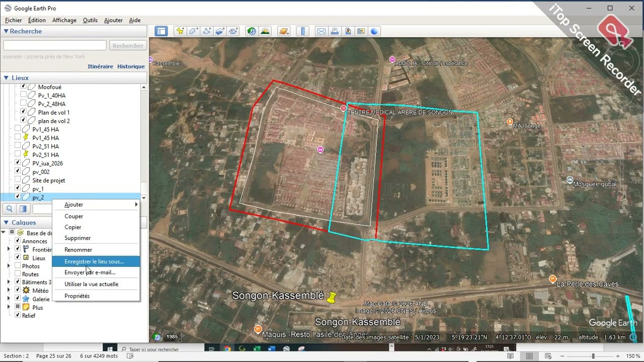Image resolution: width=644 pixels, height=362 pixels.
Task: Uncheck the Plan de vol 1 checkbox
Action: 23,112
